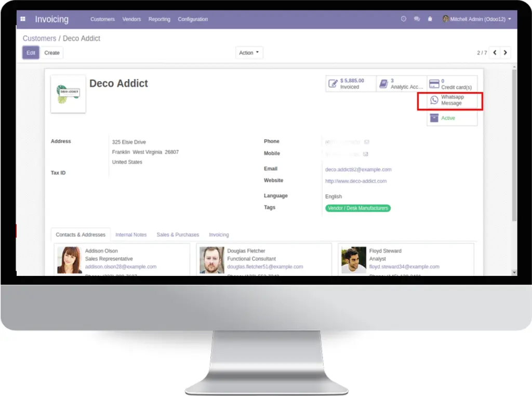532x396 pixels.
Task: Toggle the Active archive button
Action: pyautogui.click(x=452, y=118)
